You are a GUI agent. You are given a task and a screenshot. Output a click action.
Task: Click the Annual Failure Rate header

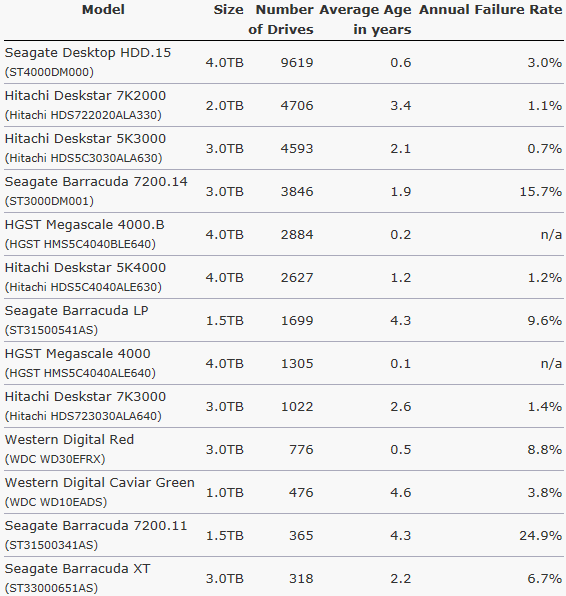(491, 10)
